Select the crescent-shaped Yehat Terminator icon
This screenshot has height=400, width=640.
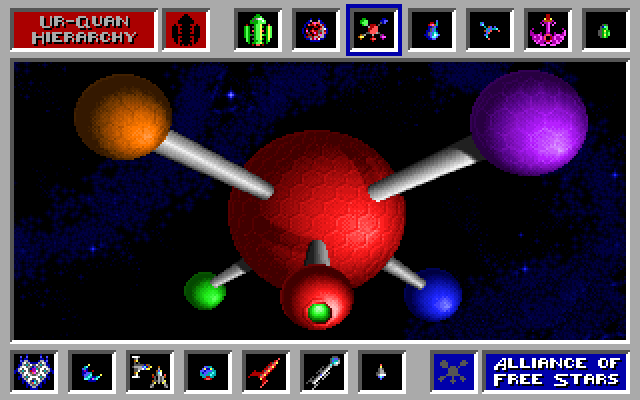point(92,372)
